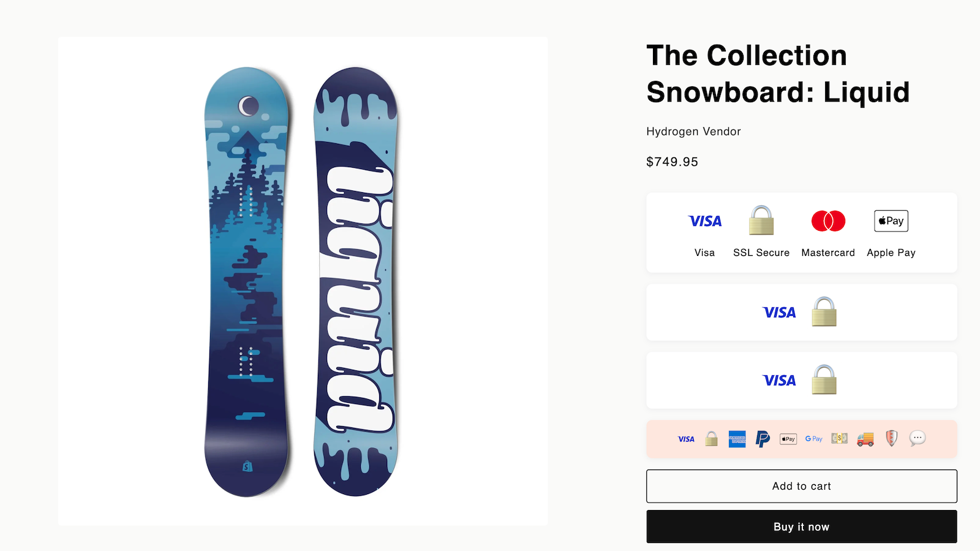Click the Visa logo in the third badge card
The image size is (980, 551).
[x=780, y=380]
